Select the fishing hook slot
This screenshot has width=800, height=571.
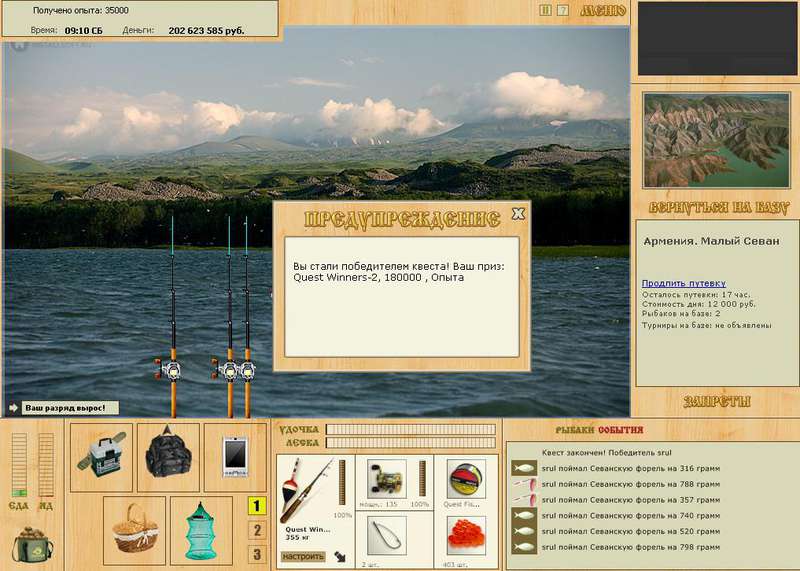tap(387, 536)
